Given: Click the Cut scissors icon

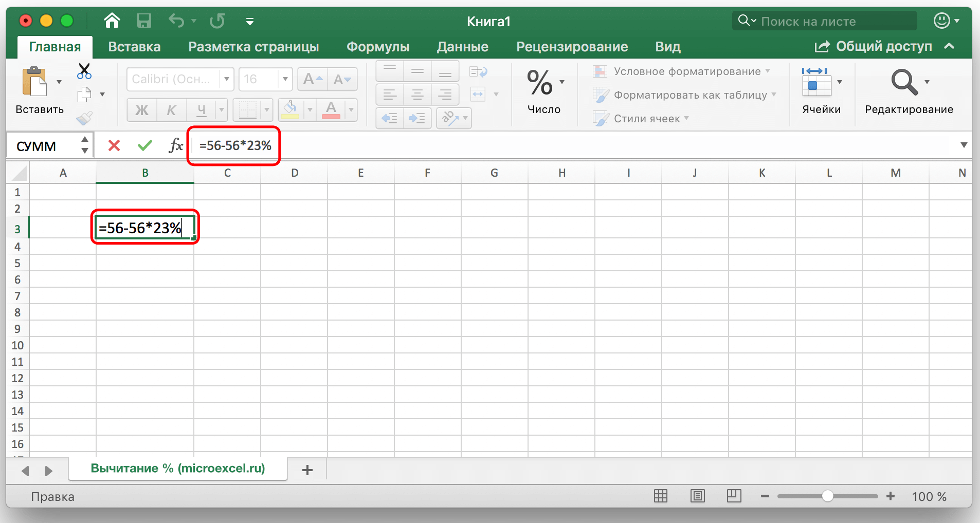Looking at the screenshot, I should [84, 71].
